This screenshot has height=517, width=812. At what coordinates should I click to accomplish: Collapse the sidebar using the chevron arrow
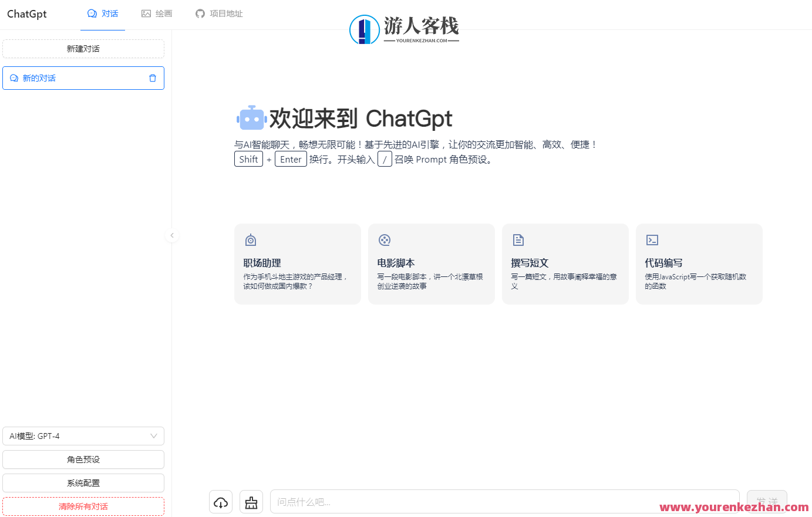click(171, 235)
